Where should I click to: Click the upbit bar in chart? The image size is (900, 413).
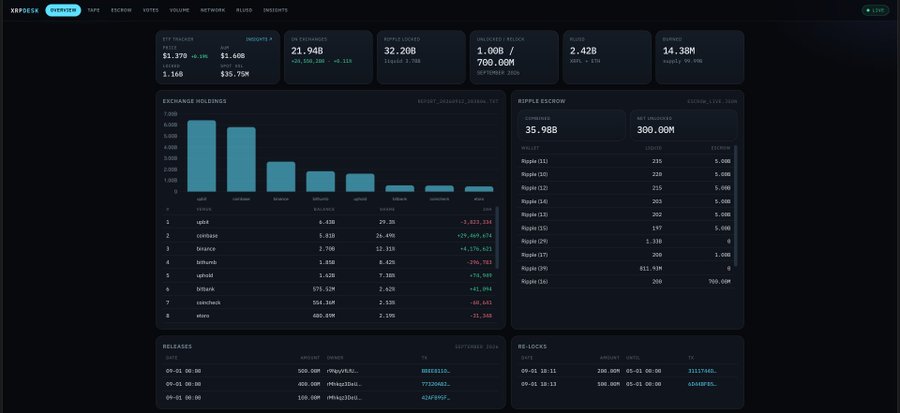(x=201, y=156)
